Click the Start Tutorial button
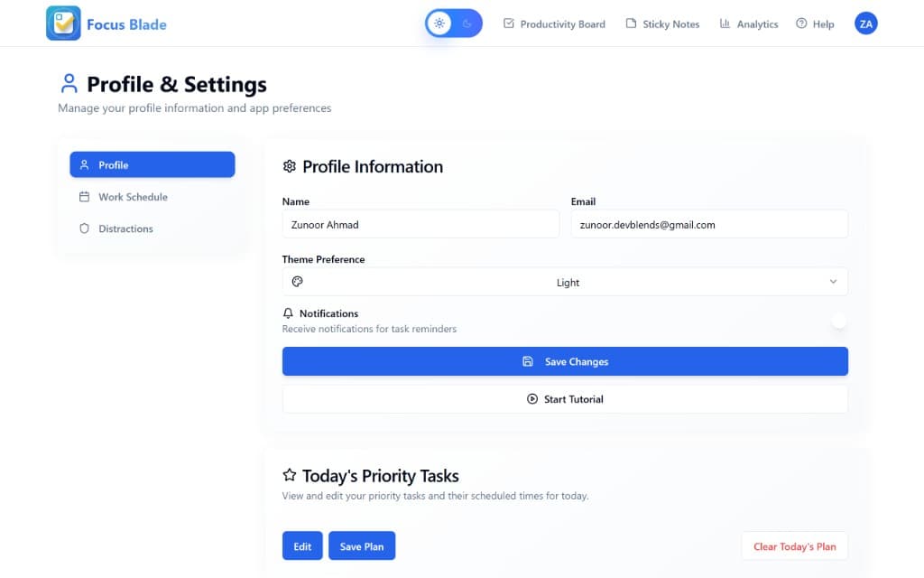This screenshot has width=924, height=578. 565,399
